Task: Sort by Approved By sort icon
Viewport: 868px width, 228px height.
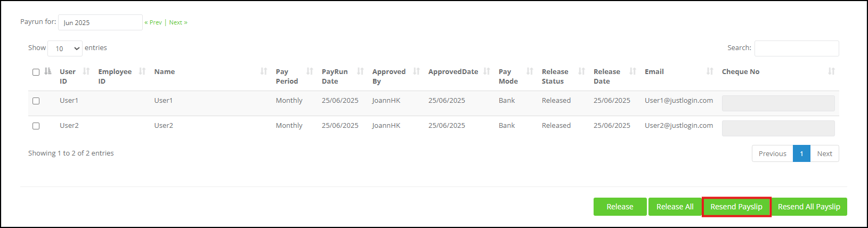Action: point(417,71)
